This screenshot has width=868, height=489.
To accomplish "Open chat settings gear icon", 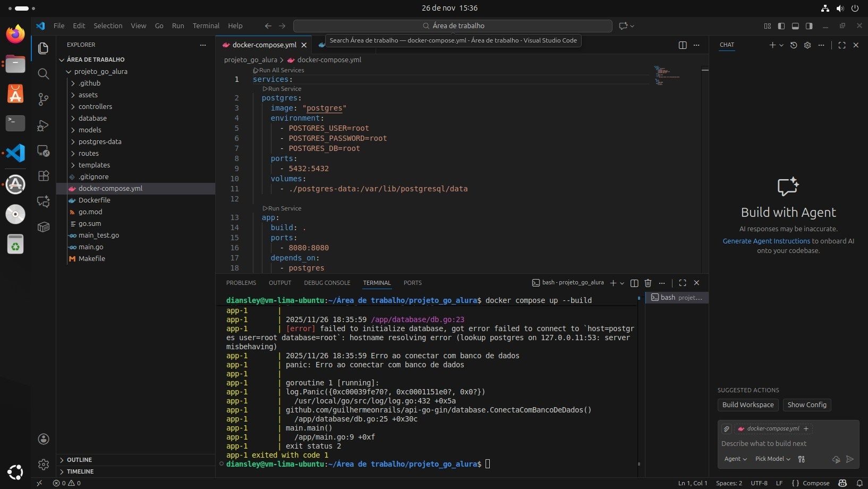I will click(807, 45).
